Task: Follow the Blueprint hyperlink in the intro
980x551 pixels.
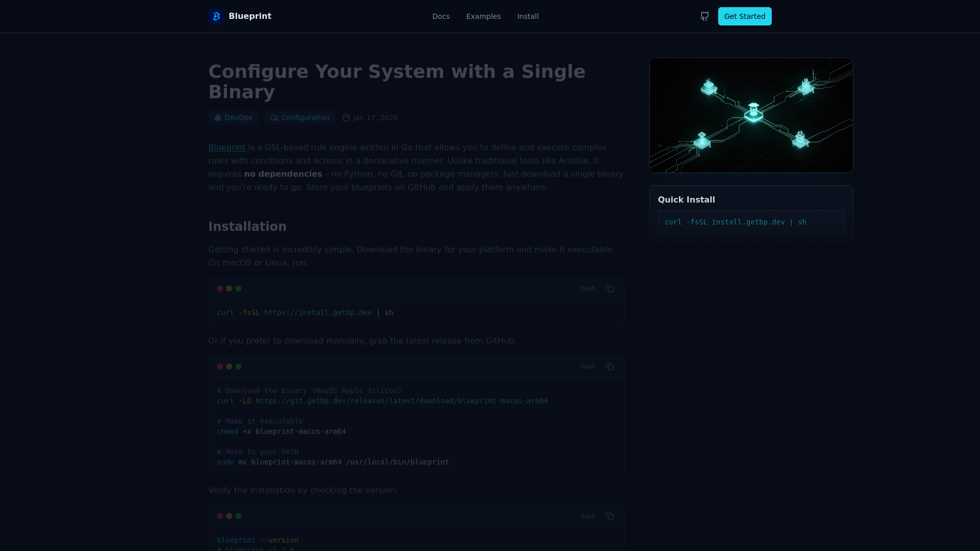Action: (226, 147)
